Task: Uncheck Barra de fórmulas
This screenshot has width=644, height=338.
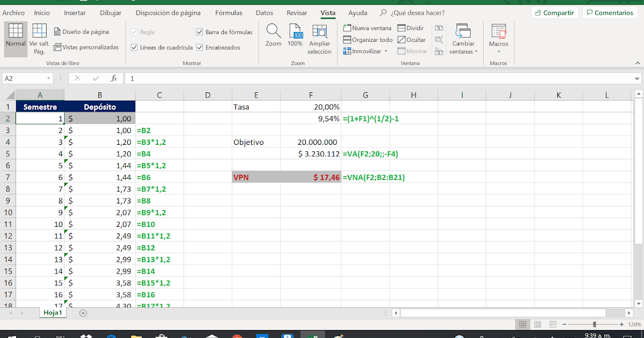Action: coord(199,32)
